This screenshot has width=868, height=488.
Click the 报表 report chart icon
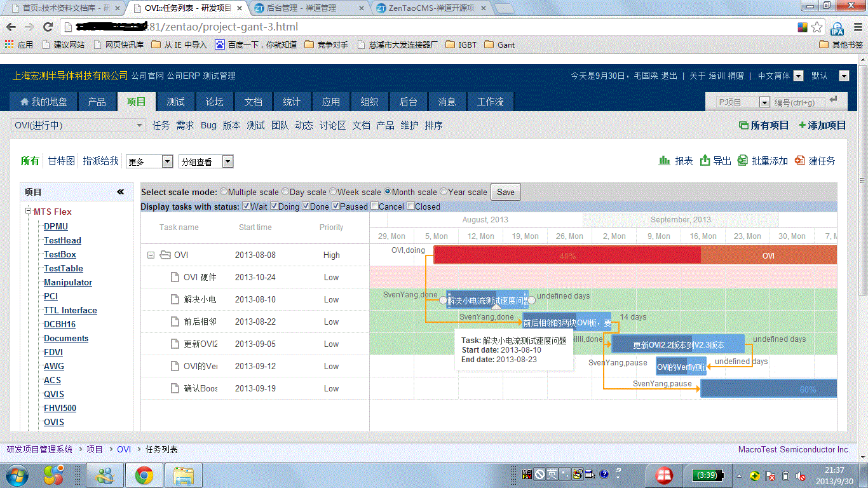[x=665, y=161]
